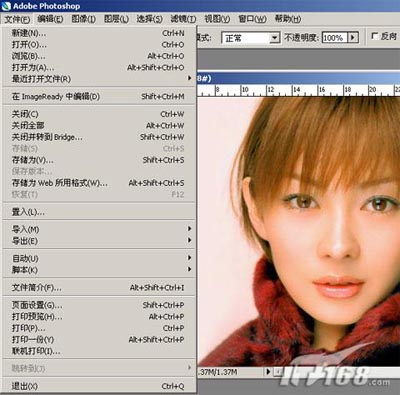The width and height of the screenshot is (400, 395).
Task: Expand the 最近打开文件(R) submenu
Action: click(x=99, y=79)
